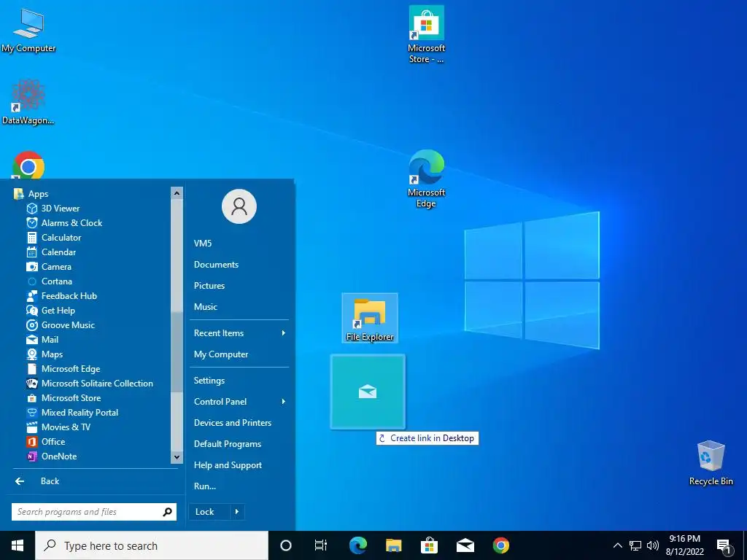Open Default Programs
747x560 pixels.
coord(228,444)
